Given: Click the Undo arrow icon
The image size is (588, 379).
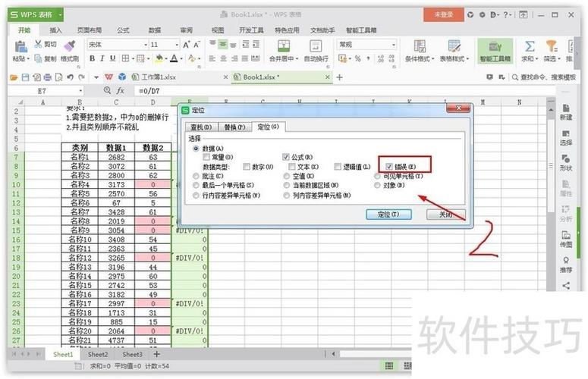Looking at the screenshot, I should pos(70,77).
